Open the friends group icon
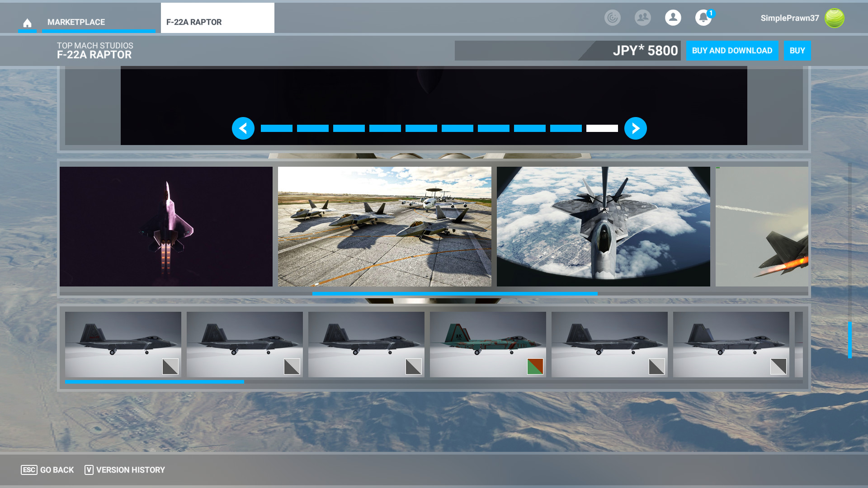The image size is (868, 488). coord(642,18)
